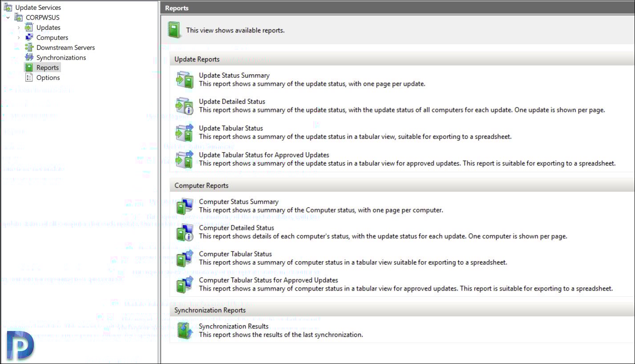The image size is (635, 364).
Task: Click the Update Tabular Status report icon
Action: click(184, 133)
